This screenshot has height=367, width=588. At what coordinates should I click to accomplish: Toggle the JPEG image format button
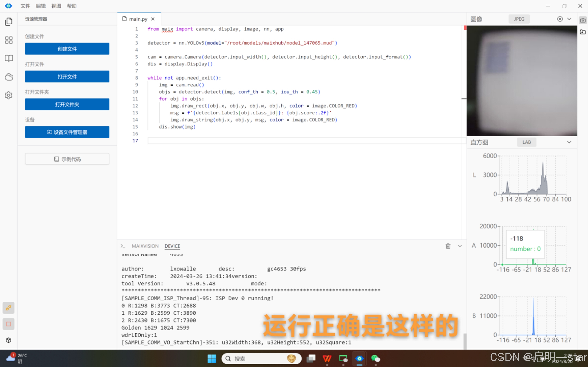(x=519, y=19)
